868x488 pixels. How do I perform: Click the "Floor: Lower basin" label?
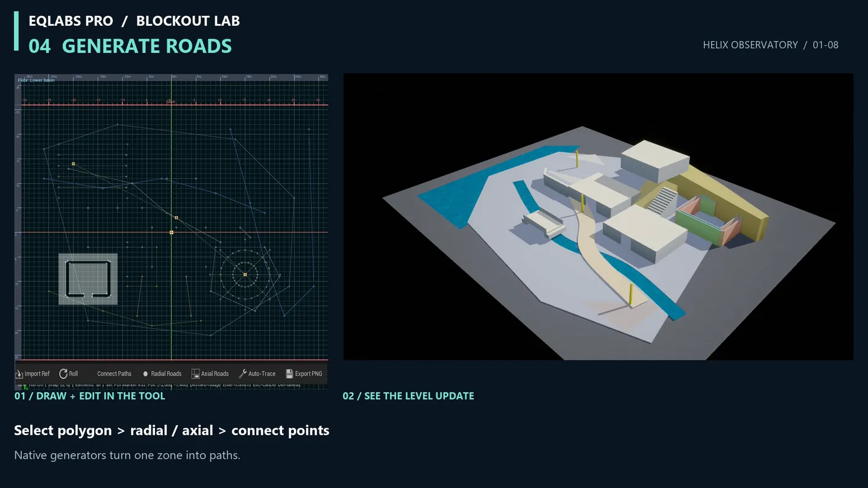point(36,80)
